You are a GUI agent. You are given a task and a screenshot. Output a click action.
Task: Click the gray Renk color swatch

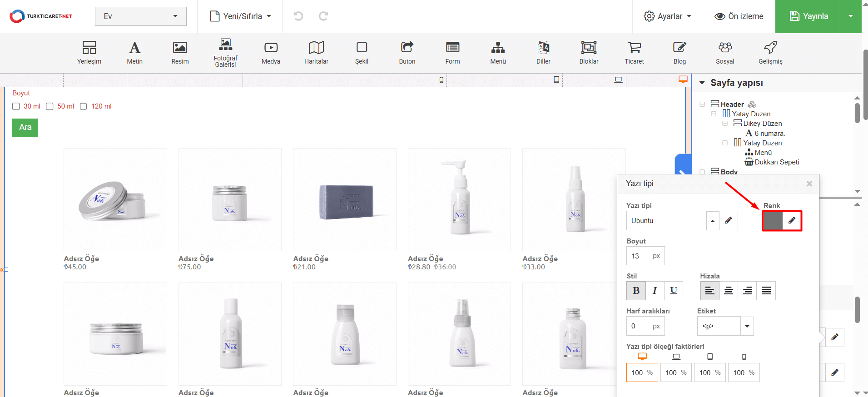pos(773,221)
